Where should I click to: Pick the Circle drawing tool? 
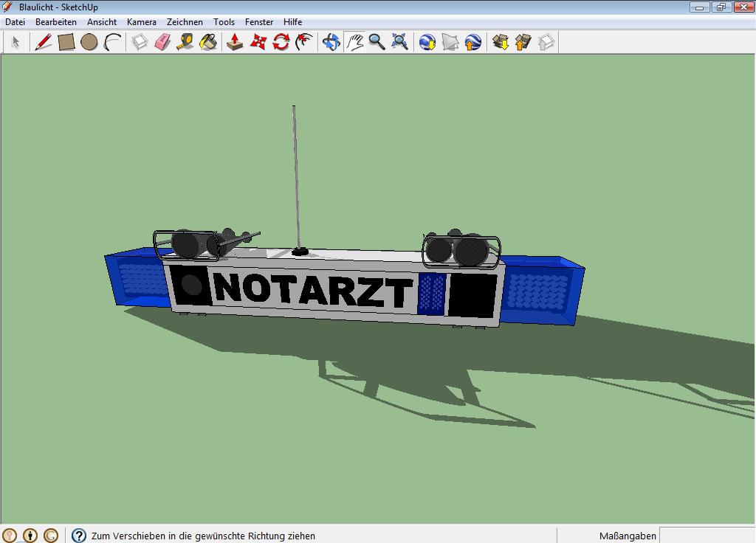coord(89,42)
